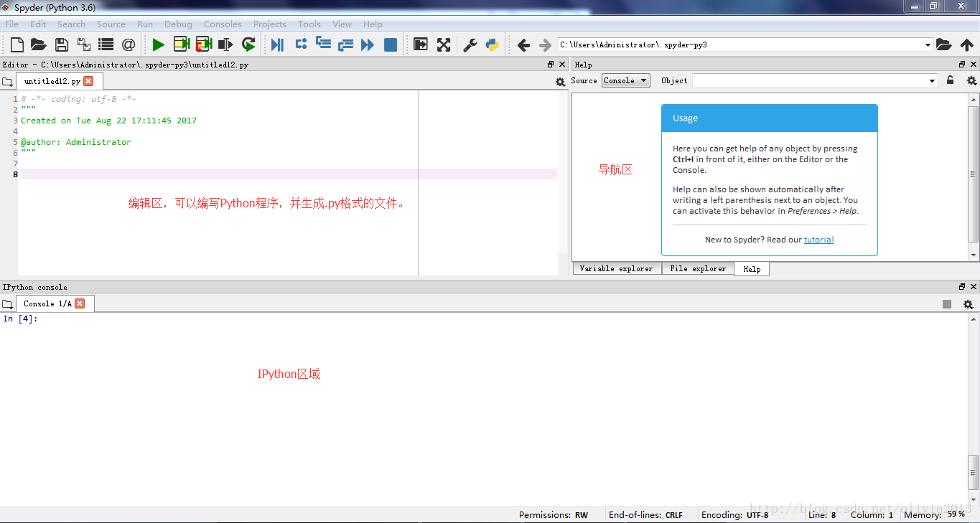Viewport: 980px width, 523px height.
Task: Expand the working directory path dropdown
Action: pyautogui.click(x=928, y=44)
